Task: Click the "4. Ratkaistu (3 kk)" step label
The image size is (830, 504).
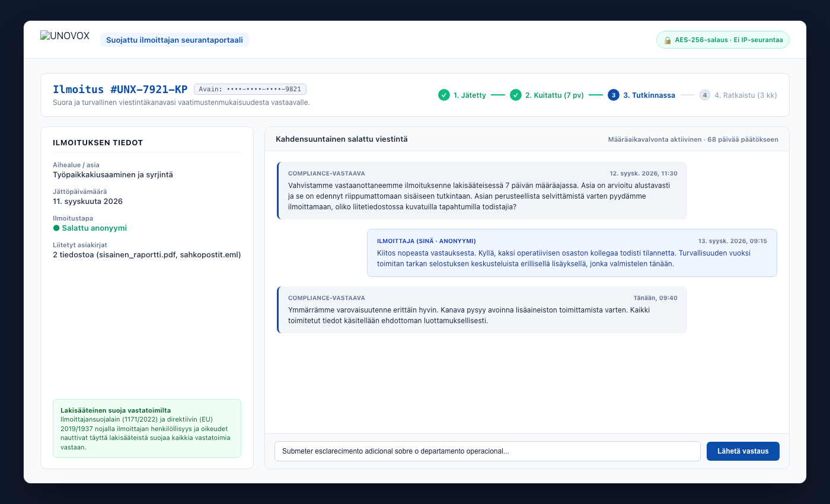Action: click(x=746, y=95)
